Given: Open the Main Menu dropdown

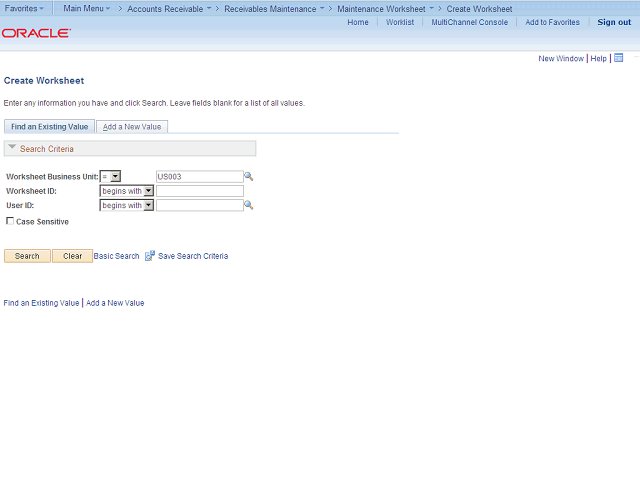Looking at the screenshot, I should click(x=87, y=8).
